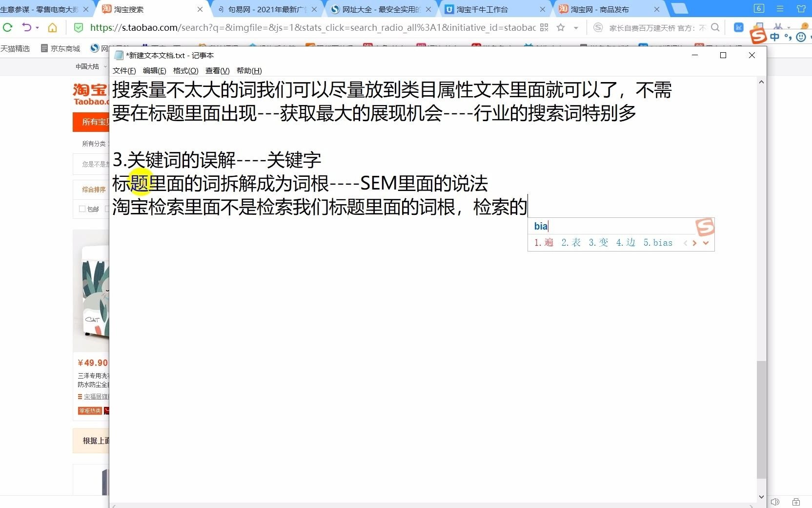Image resolution: width=812 pixels, height=508 pixels.
Task: Click the QR code icon in address bar
Action: coord(543,28)
